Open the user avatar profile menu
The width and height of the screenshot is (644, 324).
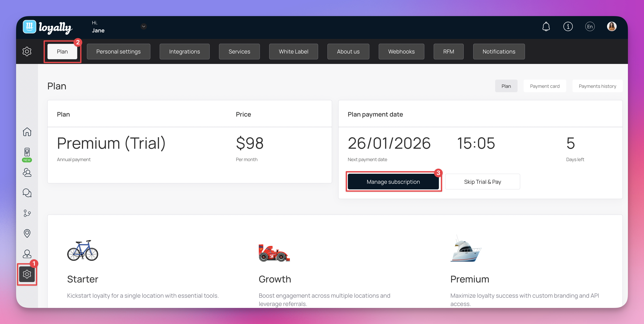[611, 27]
